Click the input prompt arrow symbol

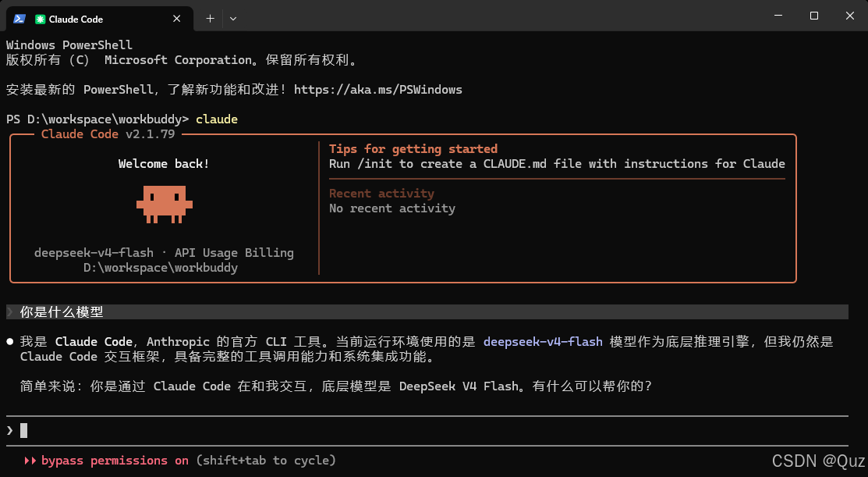pyautogui.click(x=9, y=430)
